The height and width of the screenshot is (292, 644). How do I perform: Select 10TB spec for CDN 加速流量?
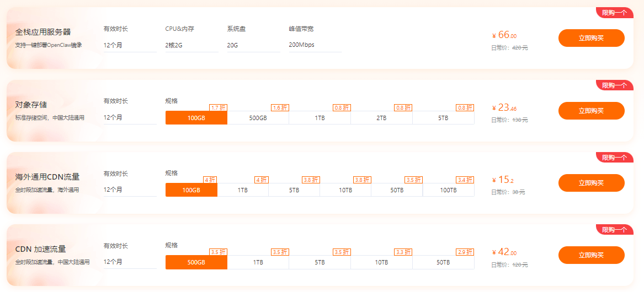tap(381, 262)
